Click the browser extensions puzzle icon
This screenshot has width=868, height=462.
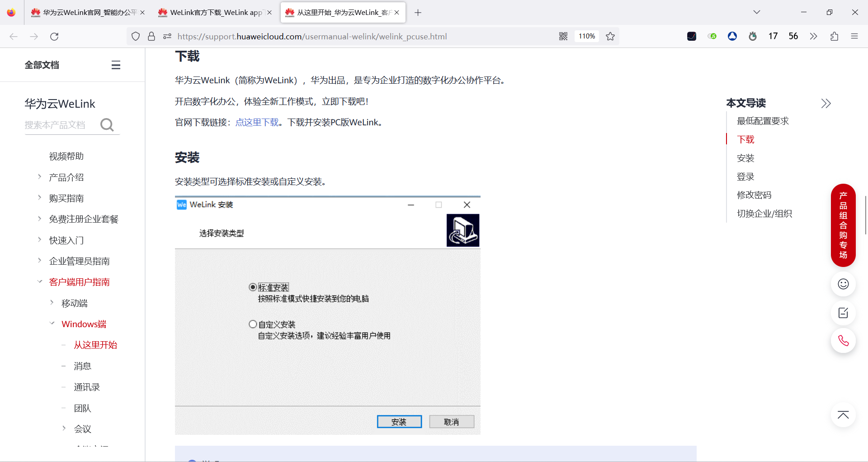click(x=834, y=36)
